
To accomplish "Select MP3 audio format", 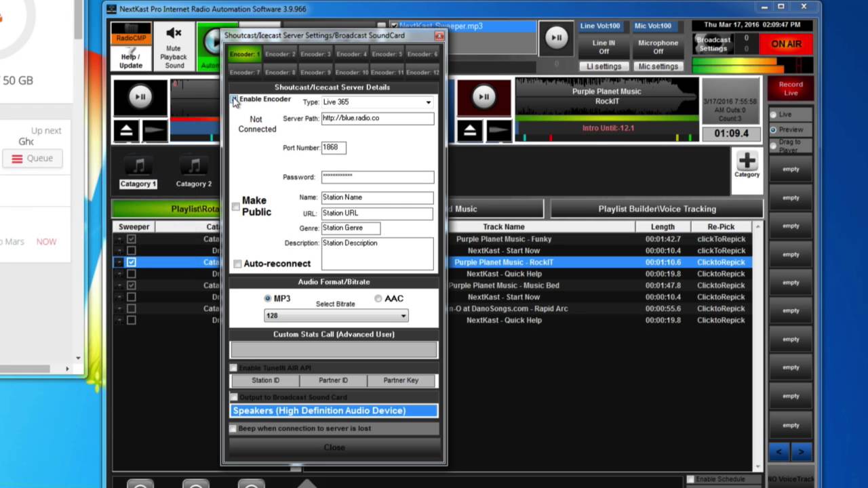I will coord(269,298).
